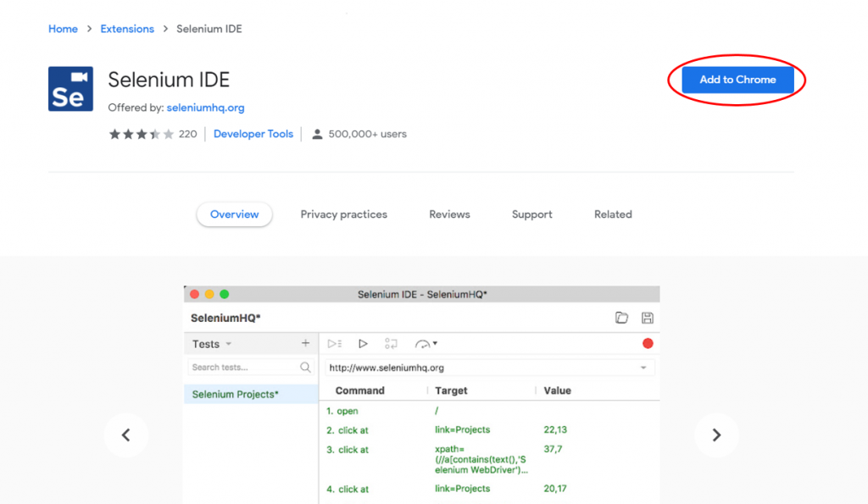
Task: Select the '3. click at' command row
Action: (489, 459)
